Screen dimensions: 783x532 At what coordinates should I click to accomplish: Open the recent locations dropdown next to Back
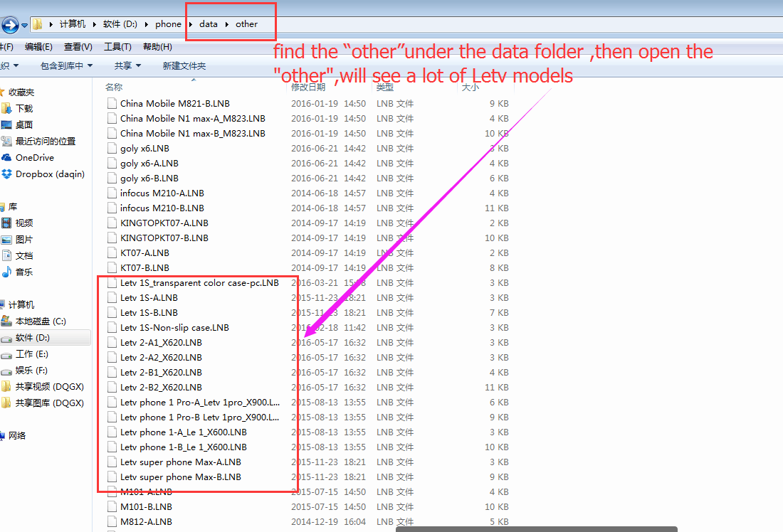[24, 25]
